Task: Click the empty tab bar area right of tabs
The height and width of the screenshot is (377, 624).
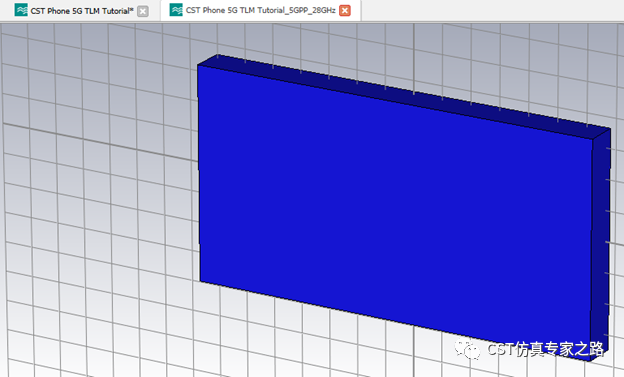Action: [x=491, y=11]
